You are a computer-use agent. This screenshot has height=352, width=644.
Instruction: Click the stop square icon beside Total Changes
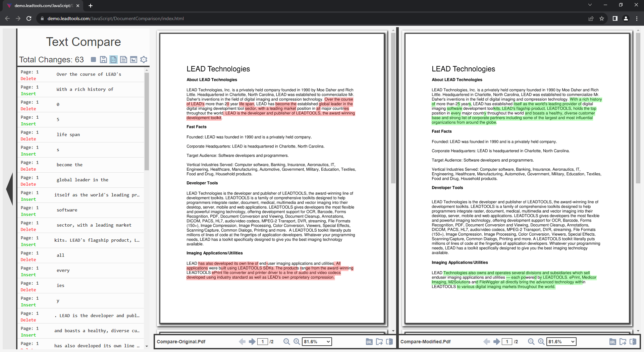click(x=94, y=60)
